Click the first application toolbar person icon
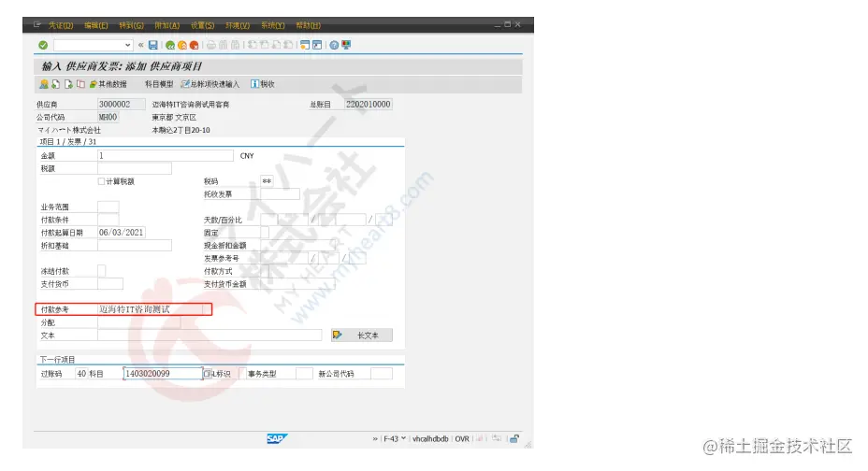The height and width of the screenshot is (471, 868). 44,84
